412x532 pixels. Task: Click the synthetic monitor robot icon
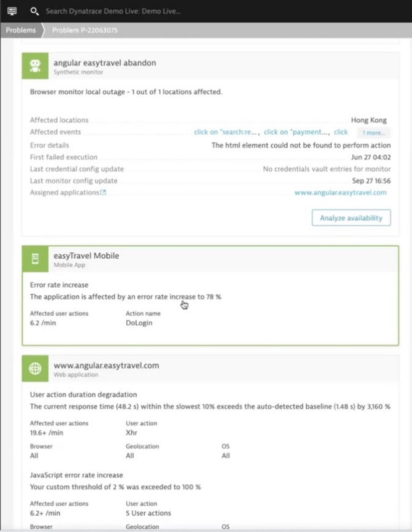35,66
